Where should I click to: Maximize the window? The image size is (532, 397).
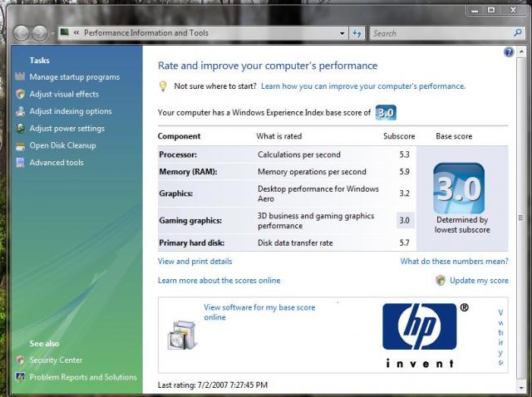[x=491, y=11]
